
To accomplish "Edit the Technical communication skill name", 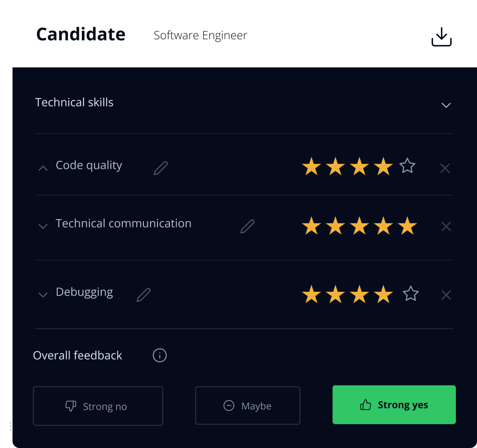I will (248, 226).
